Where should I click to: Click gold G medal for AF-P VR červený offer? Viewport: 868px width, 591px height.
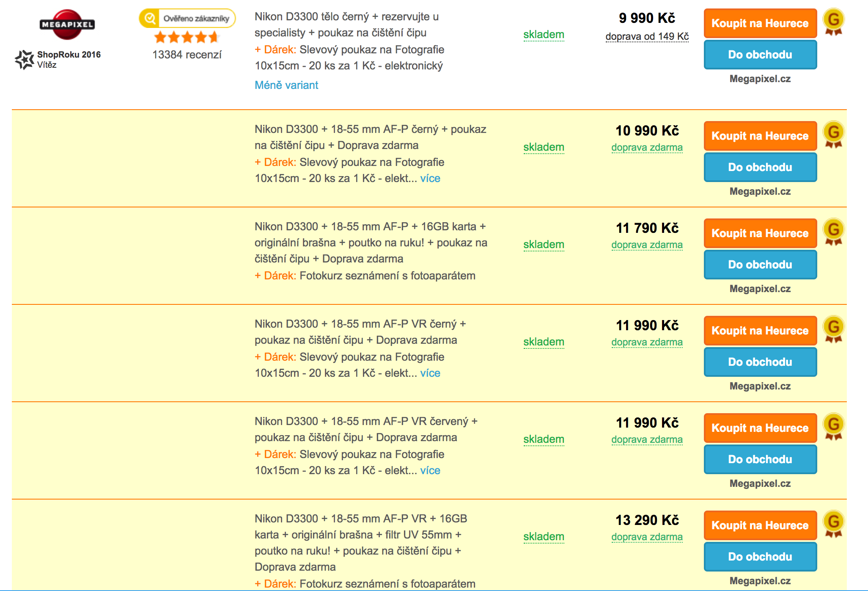click(834, 427)
